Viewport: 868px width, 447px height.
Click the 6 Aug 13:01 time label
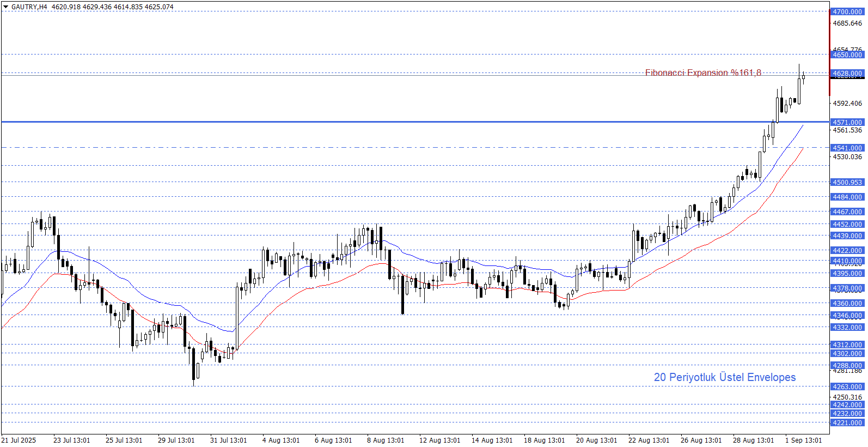(333, 440)
